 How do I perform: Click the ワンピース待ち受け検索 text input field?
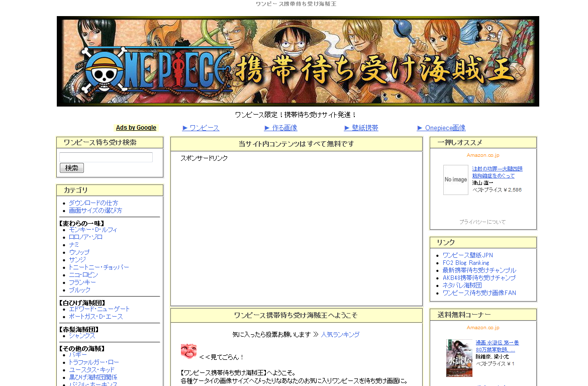pyautogui.click(x=106, y=157)
